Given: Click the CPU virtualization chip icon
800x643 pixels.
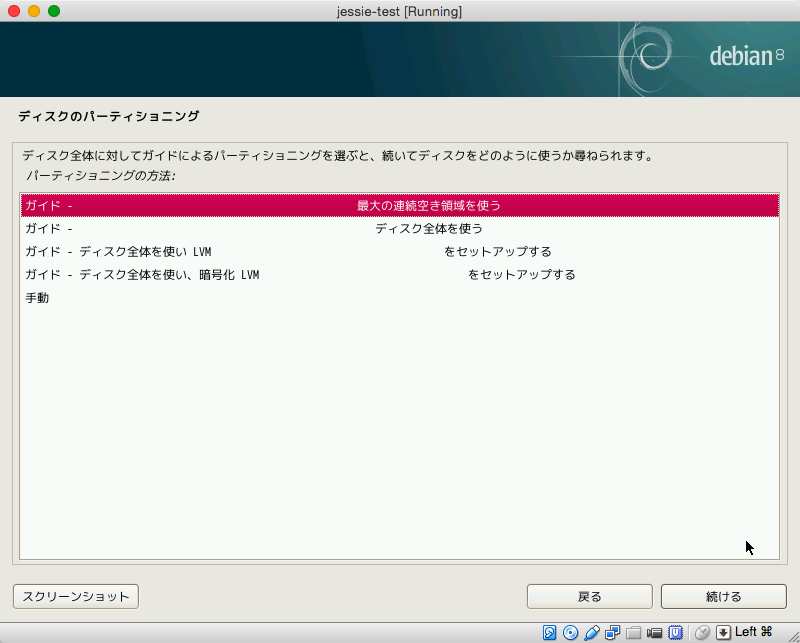Looking at the screenshot, I should [x=676, y=632].
